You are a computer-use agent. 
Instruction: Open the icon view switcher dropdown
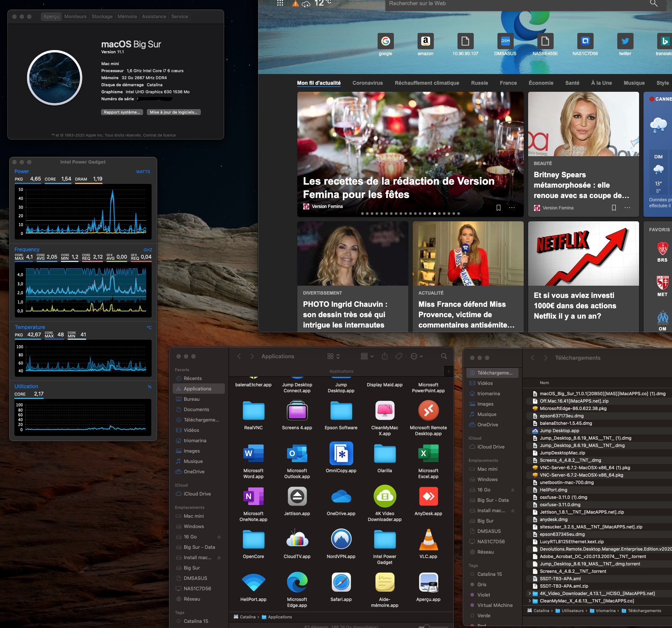(334, 356)
